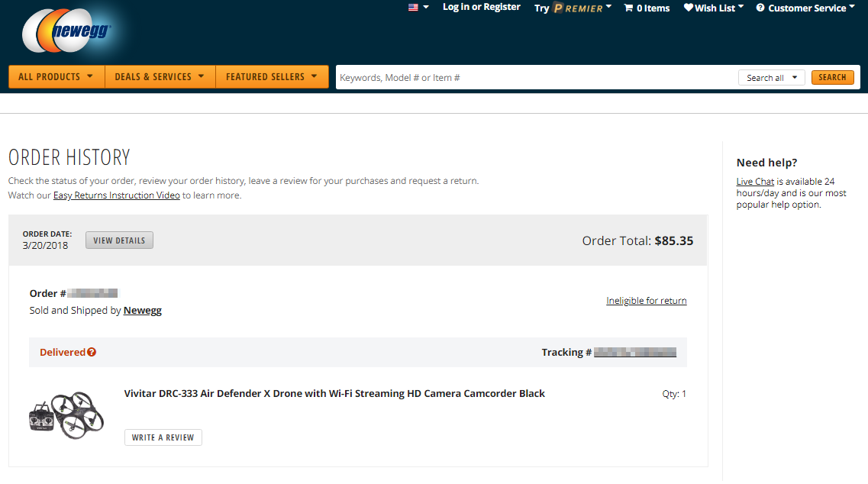Expand the Wish List menu arrow

(x=741, y=7)
